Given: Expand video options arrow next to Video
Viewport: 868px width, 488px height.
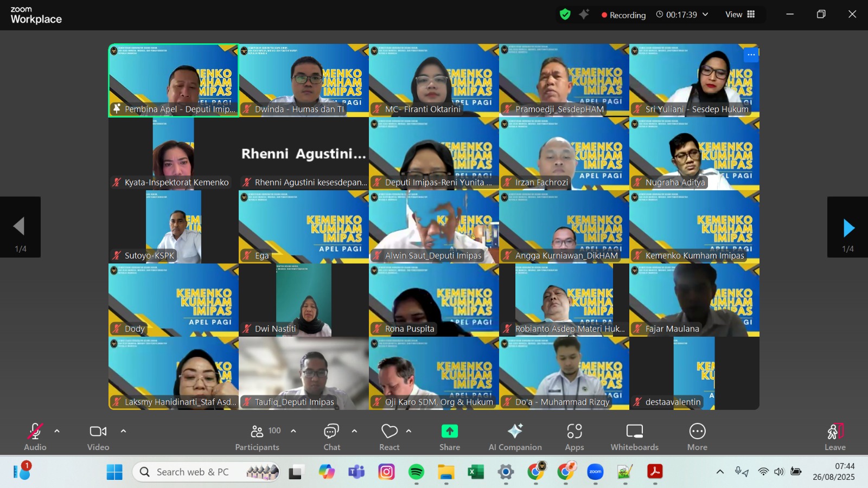Looking at the screenshot, I should tap(123, 431).
